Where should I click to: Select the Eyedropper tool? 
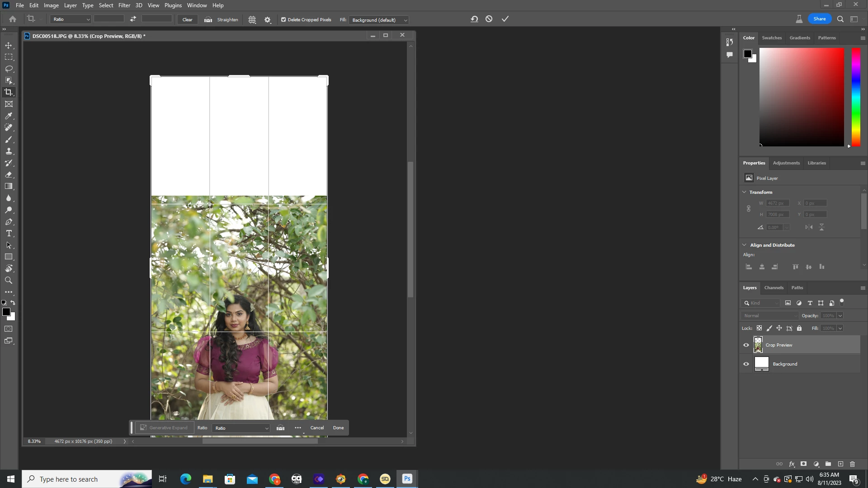(x=9, y=116)
